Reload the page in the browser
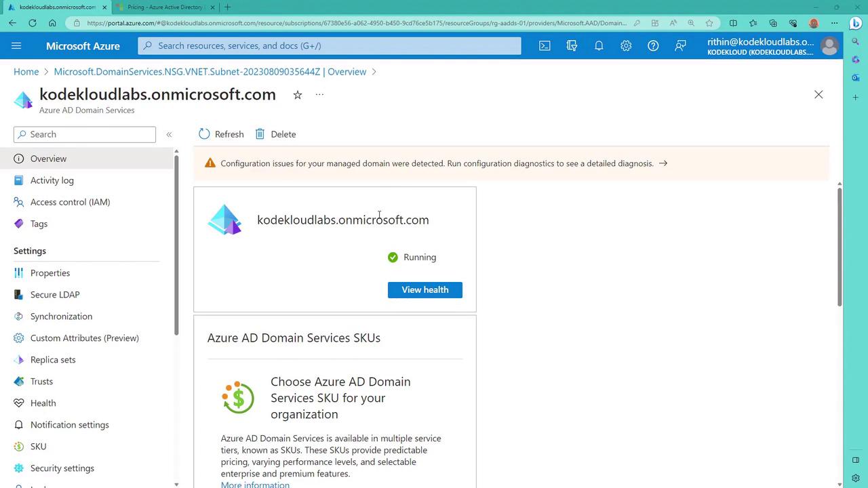This screenshot has height=488, width=868. [32, 23]
